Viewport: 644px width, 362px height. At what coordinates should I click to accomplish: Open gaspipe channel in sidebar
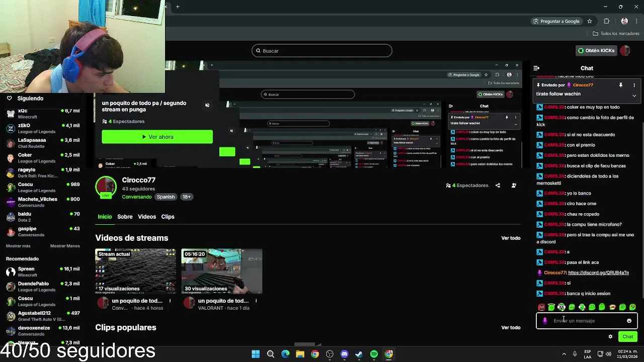[43, 232]
